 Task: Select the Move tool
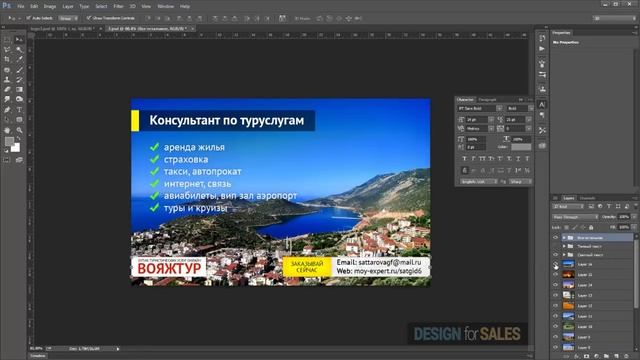pos(19,40)
